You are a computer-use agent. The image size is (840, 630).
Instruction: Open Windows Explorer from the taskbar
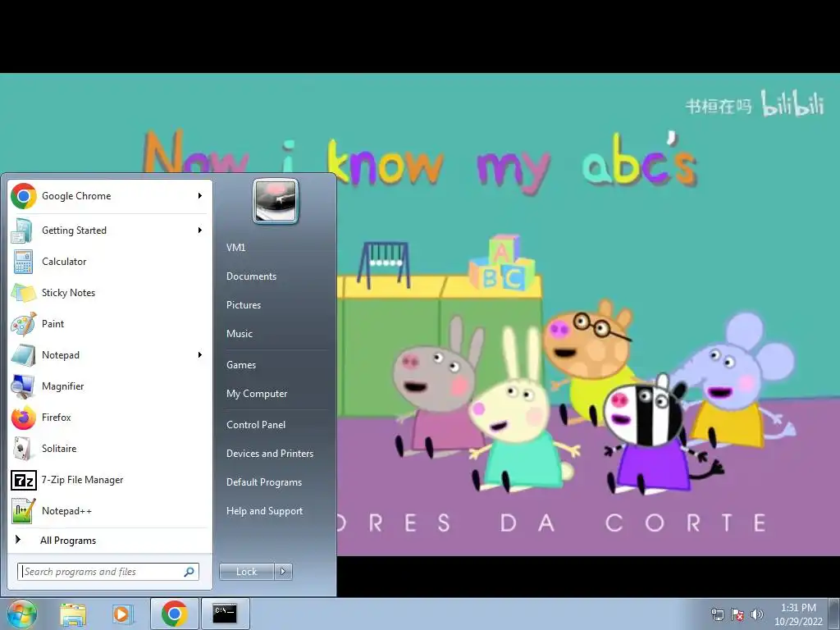pos(73,614)
